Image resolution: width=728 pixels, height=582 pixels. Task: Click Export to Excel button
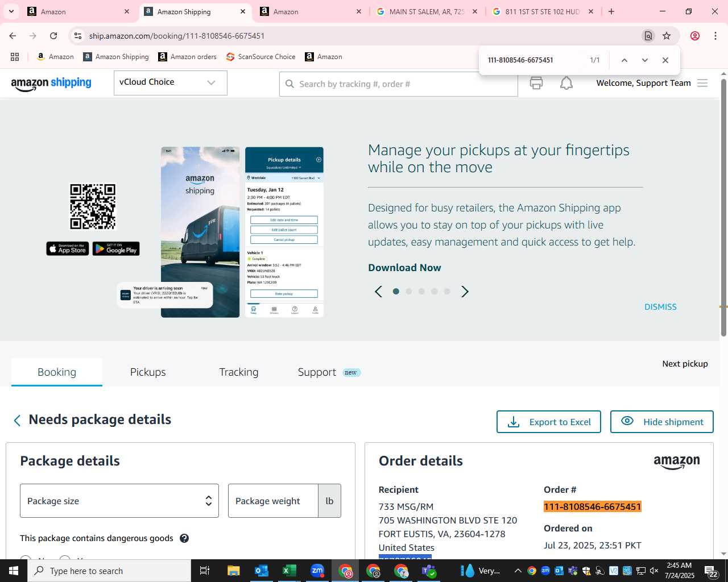pyautogui.click(x=549, y=422)
